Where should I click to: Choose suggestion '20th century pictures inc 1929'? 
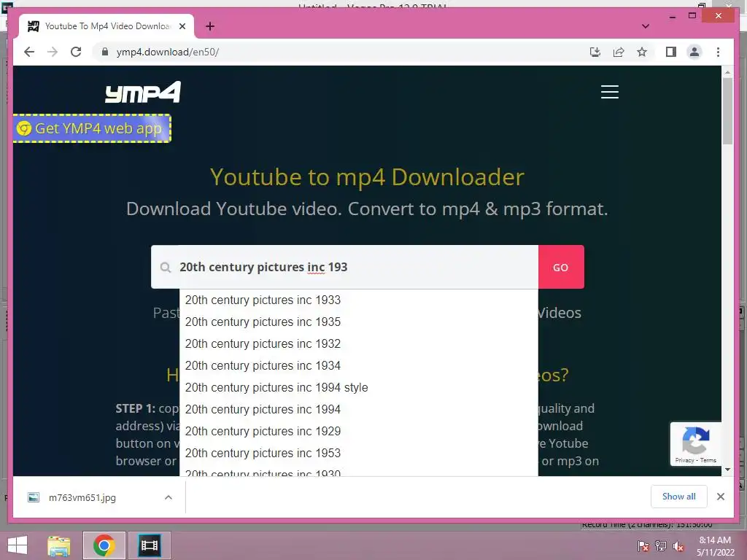(x=359, y=432)
